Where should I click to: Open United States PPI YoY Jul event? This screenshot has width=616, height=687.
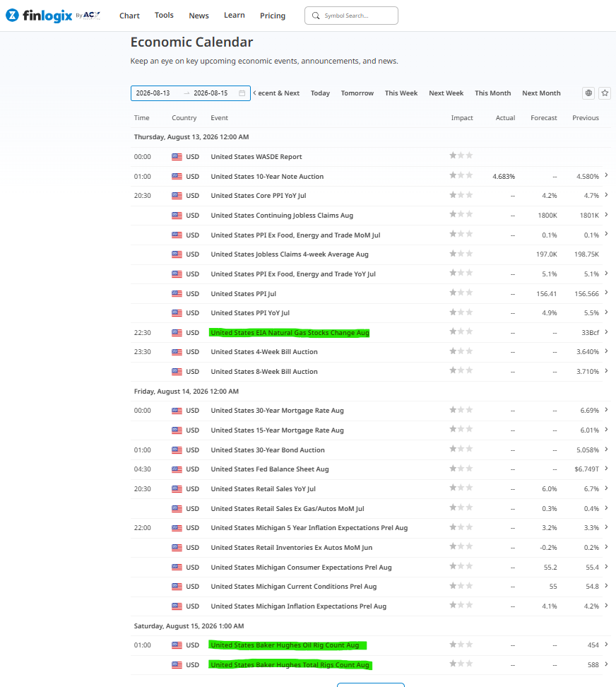[250, 313]
